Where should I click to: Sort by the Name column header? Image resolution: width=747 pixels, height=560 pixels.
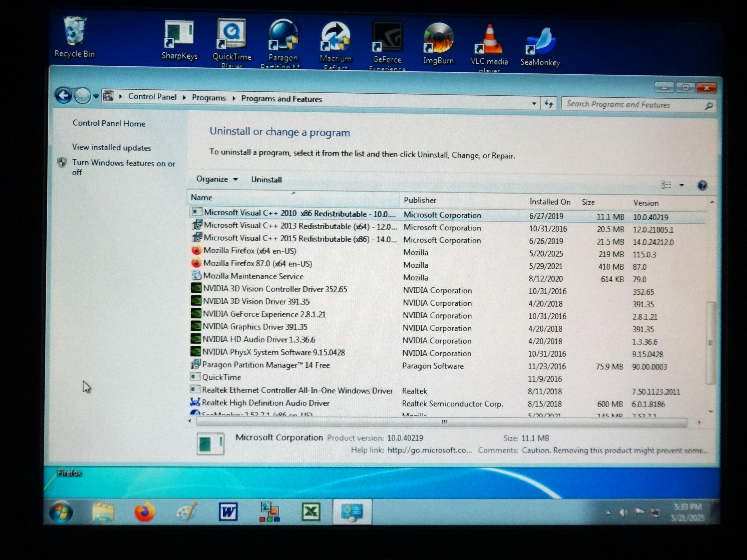tap(293, 198)
